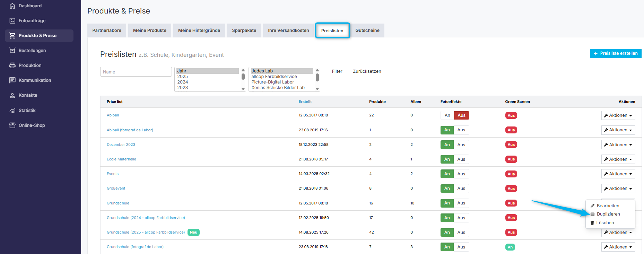Click the Kontakte person icon
The width and height of the screenshot is (644, 254).
[12, 95]
